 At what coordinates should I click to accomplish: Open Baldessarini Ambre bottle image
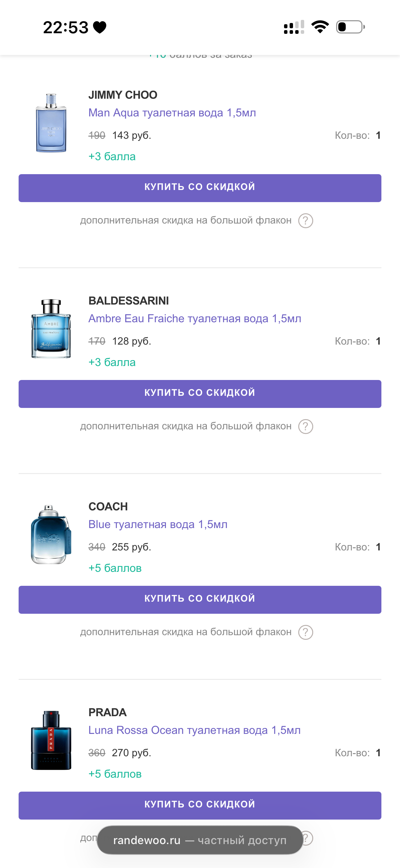pos(51,328)
